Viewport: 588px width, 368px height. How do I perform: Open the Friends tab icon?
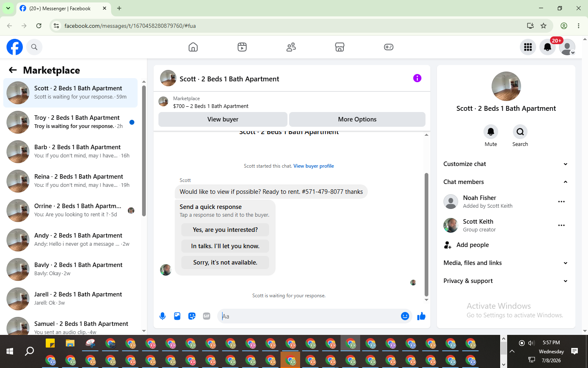point(291,47)
